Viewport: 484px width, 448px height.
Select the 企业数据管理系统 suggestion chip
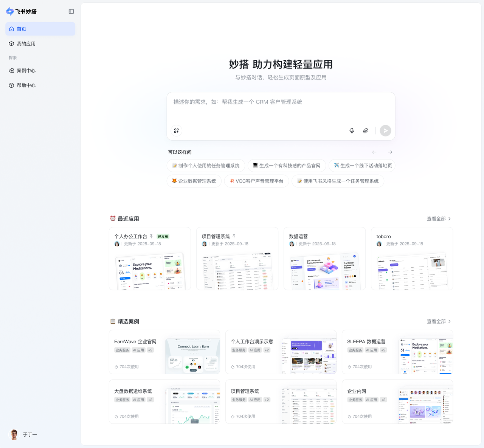[194, 181]
